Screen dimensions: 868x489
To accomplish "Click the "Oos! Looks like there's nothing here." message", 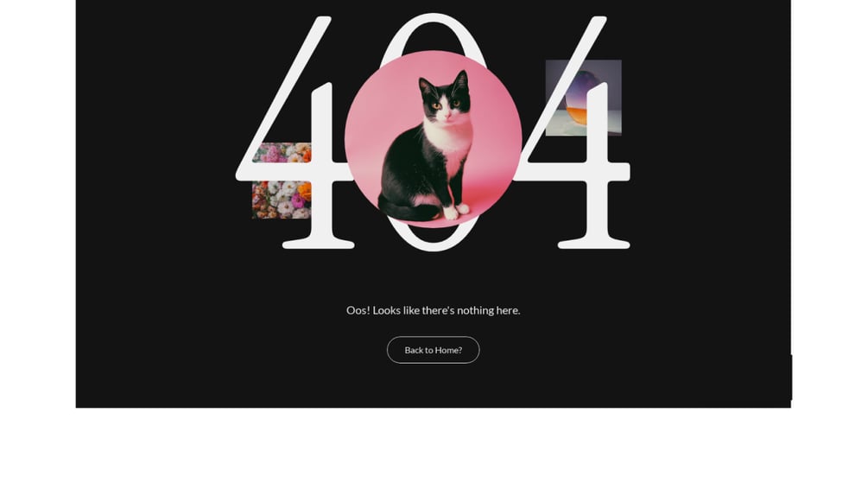I will tap(433, 310).
